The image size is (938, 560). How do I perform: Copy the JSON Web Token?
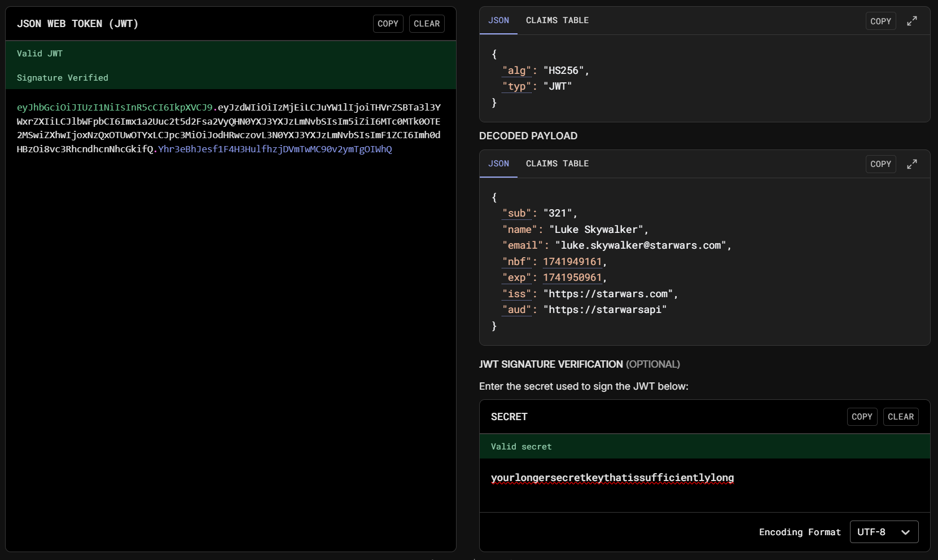pyautogui.click(x=388, y=24)
